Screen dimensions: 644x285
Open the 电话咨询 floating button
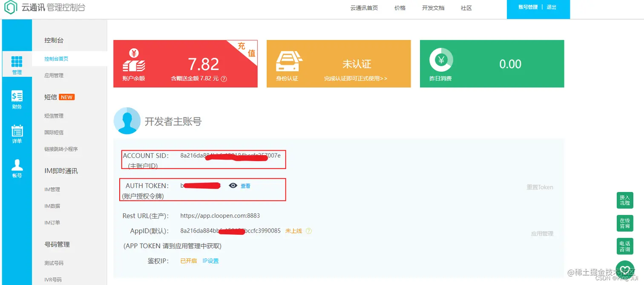(625, 247)
